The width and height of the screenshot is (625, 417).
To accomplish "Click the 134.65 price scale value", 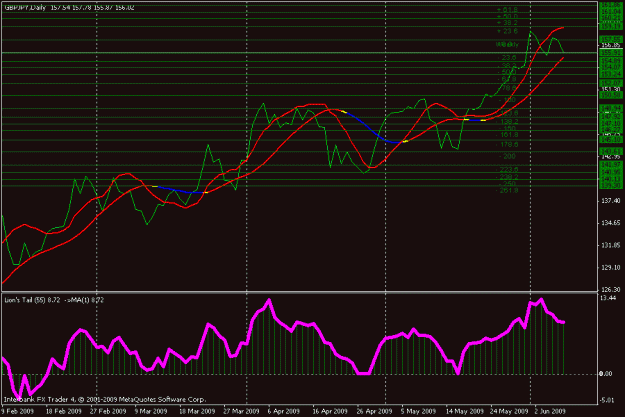I will click(610, 222).
